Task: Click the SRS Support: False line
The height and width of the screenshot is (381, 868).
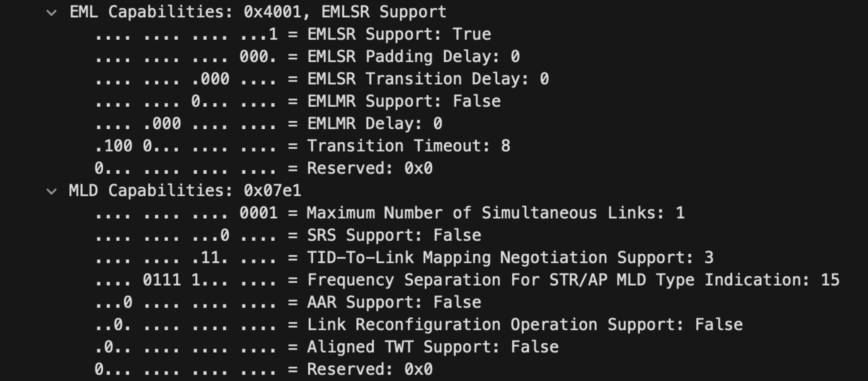Action: pos(394,235)
